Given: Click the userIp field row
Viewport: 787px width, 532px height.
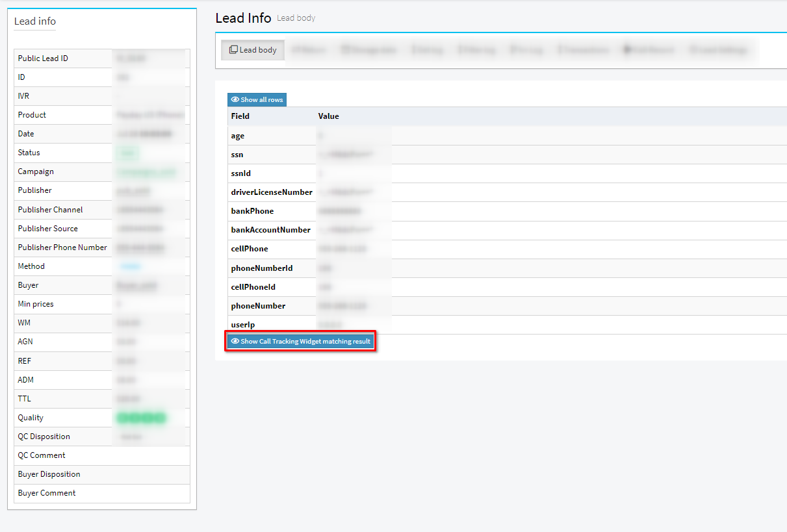Looking at the screenshot, I should (x=242, y=325).
